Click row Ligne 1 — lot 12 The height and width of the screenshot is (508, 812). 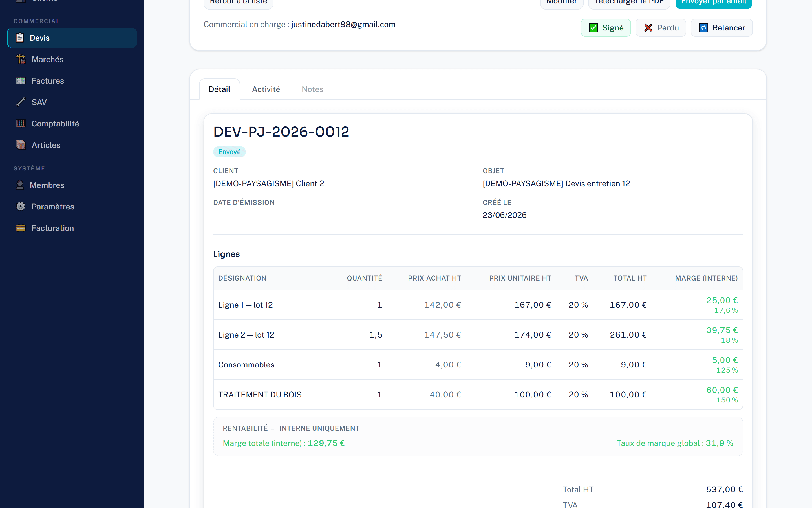(478, 305)
